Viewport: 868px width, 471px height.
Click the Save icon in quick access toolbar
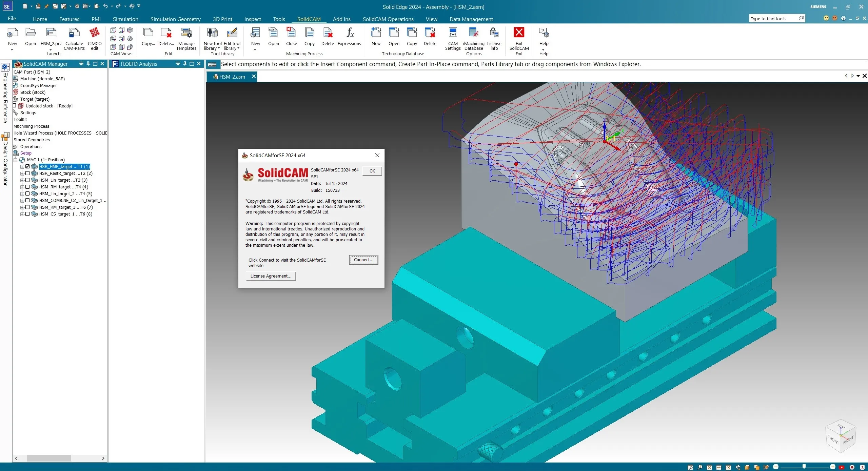tap(55, 6)
